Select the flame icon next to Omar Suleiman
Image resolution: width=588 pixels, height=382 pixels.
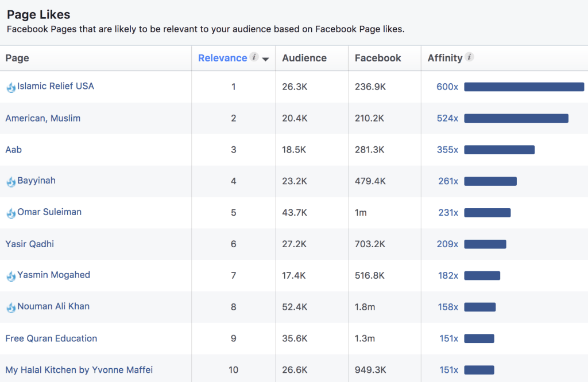(x=11, y=212)
